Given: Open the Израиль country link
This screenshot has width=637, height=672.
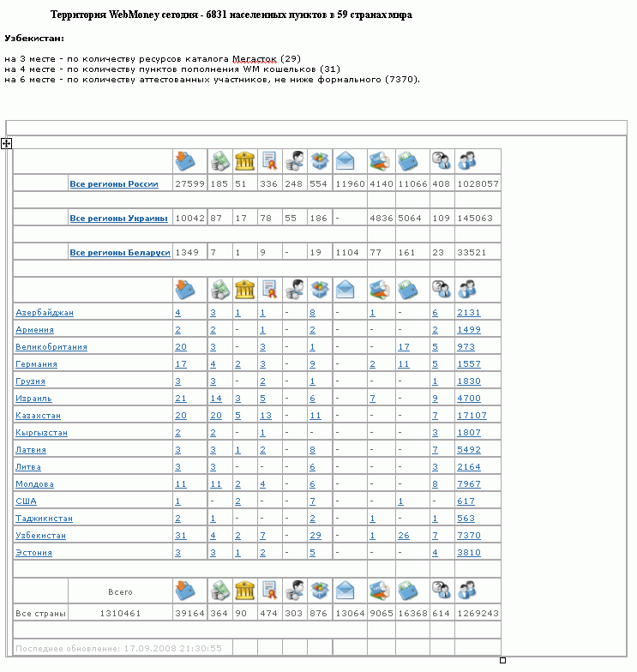Looking at the screenshot, I should tap(34, 398).
